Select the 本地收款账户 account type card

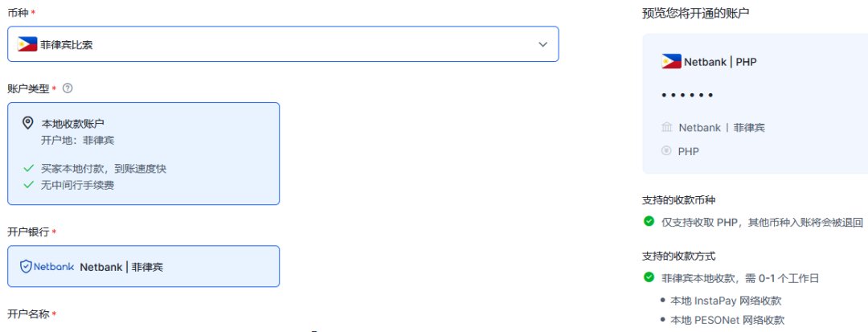tap(143, 153)
